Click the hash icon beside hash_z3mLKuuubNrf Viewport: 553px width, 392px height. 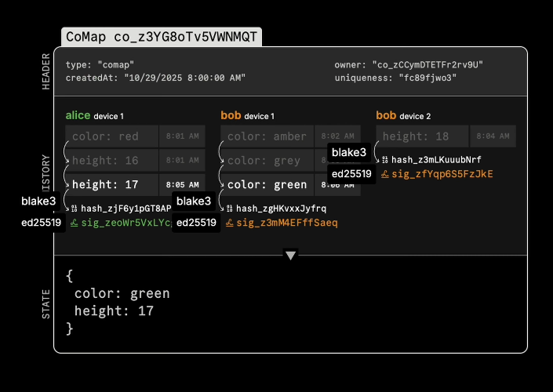[x=385, y=160]
